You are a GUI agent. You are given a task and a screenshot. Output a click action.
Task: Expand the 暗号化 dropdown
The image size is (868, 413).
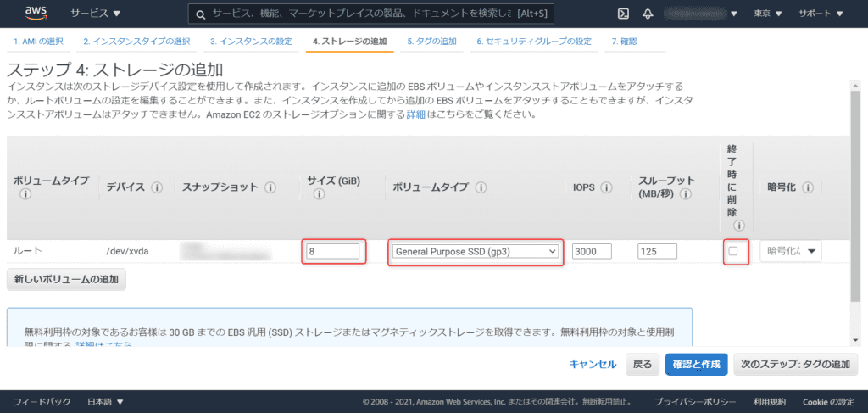(791, 251)
